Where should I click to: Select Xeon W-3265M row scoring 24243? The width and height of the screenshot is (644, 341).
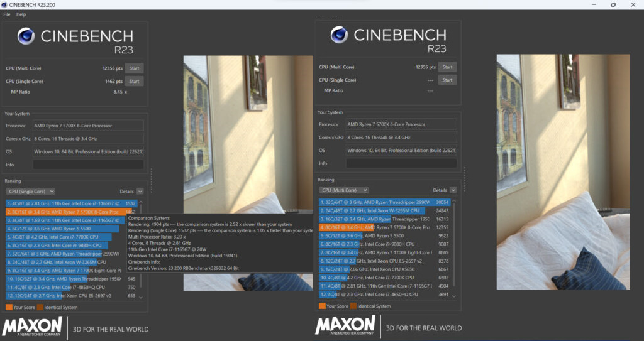click(x=384, y=210)
